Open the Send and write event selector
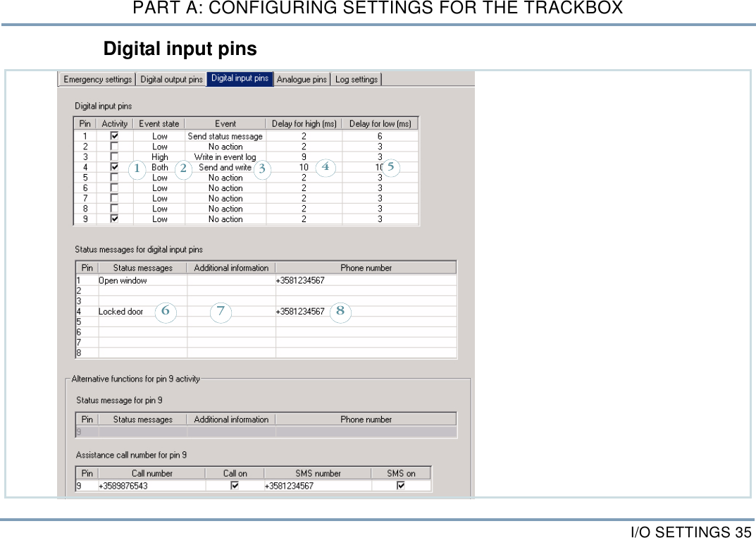756x538 pixels. [x=225, y=167]
